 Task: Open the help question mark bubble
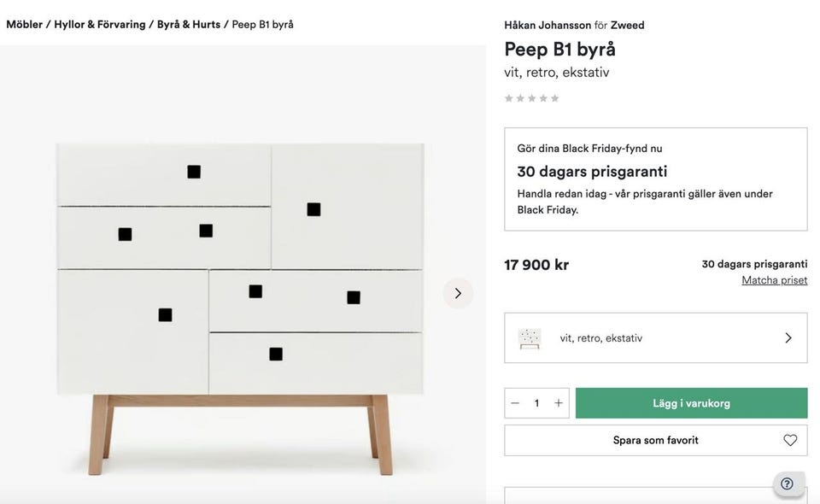click(x=787, y=483)
